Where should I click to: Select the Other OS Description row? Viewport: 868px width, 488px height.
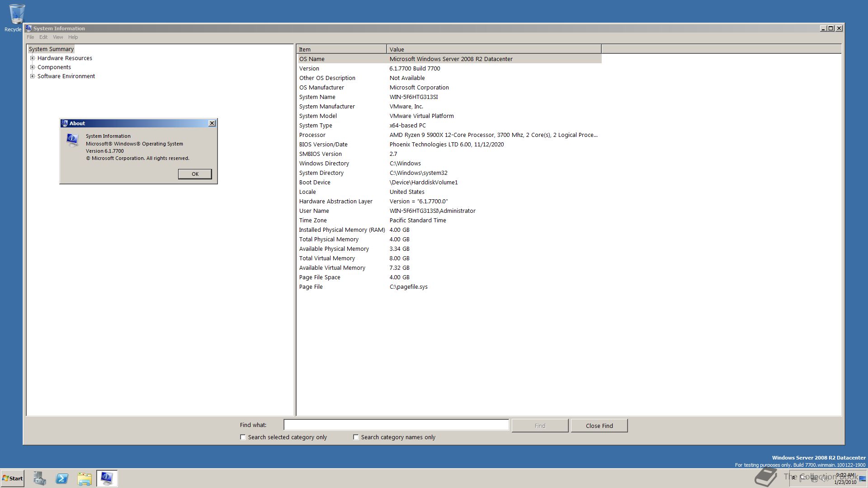tap(449, 78)
